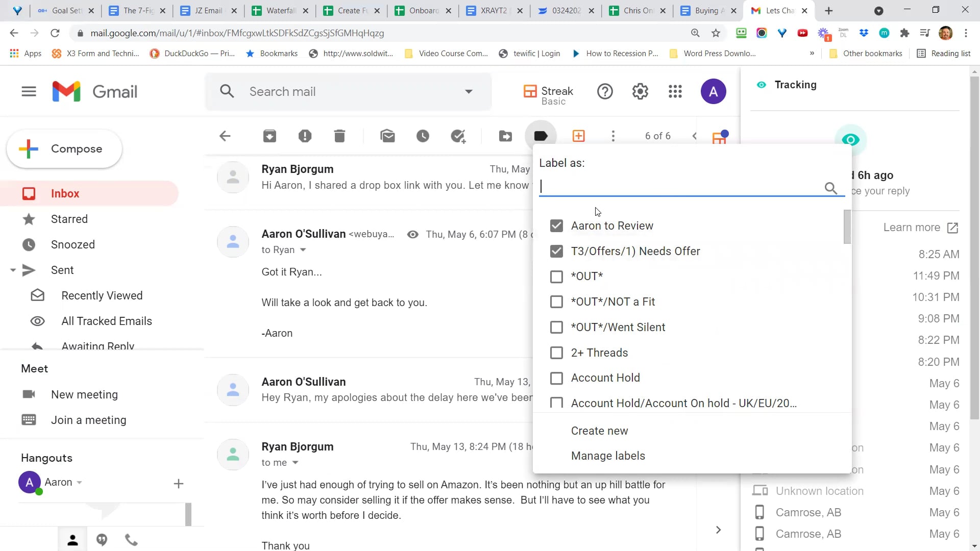Open Chrome tab search dropdown
The image size is (980, 551).
tap(878, 11)
